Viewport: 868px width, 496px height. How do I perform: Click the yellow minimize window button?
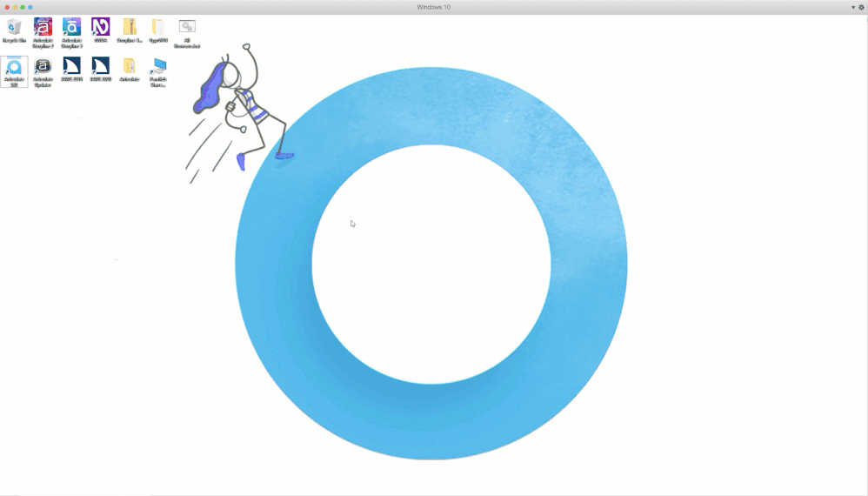pyautogui.click(x=15, y=7)
